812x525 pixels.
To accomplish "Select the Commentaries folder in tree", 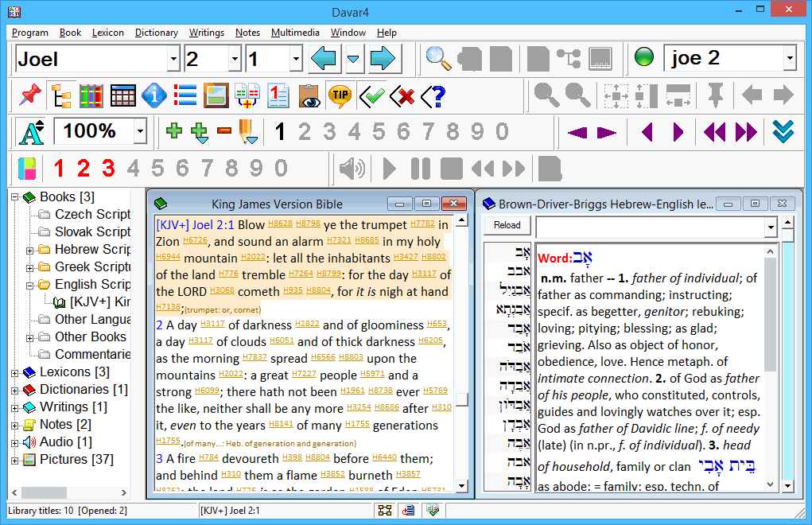I will click(x=93, y=354).
